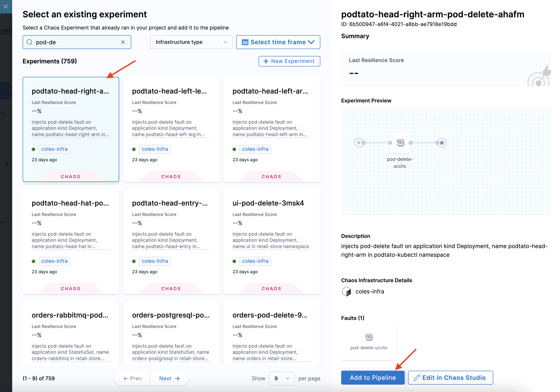Click the pod-delete-ucchc fault node in preview

tap(400, 143)
